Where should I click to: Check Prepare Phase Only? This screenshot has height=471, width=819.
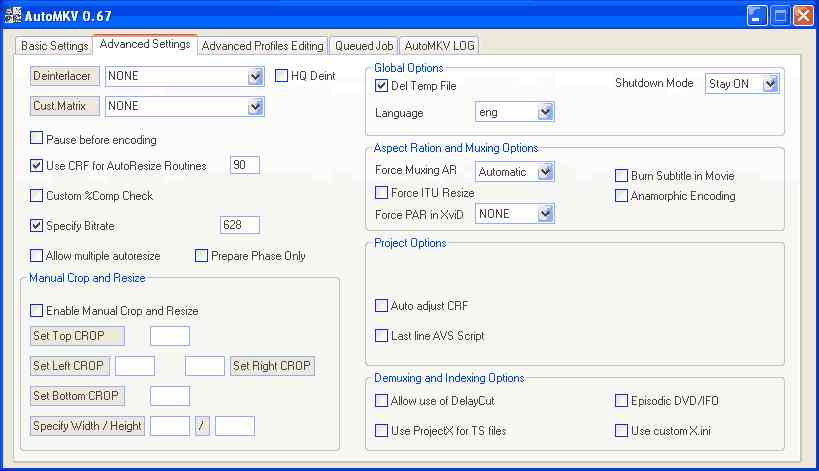(x=202, y=256)
